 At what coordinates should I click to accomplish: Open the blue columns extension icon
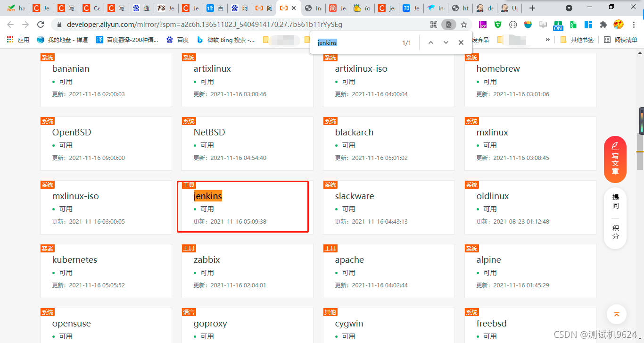pyautogui.click(x=588, y=25)
